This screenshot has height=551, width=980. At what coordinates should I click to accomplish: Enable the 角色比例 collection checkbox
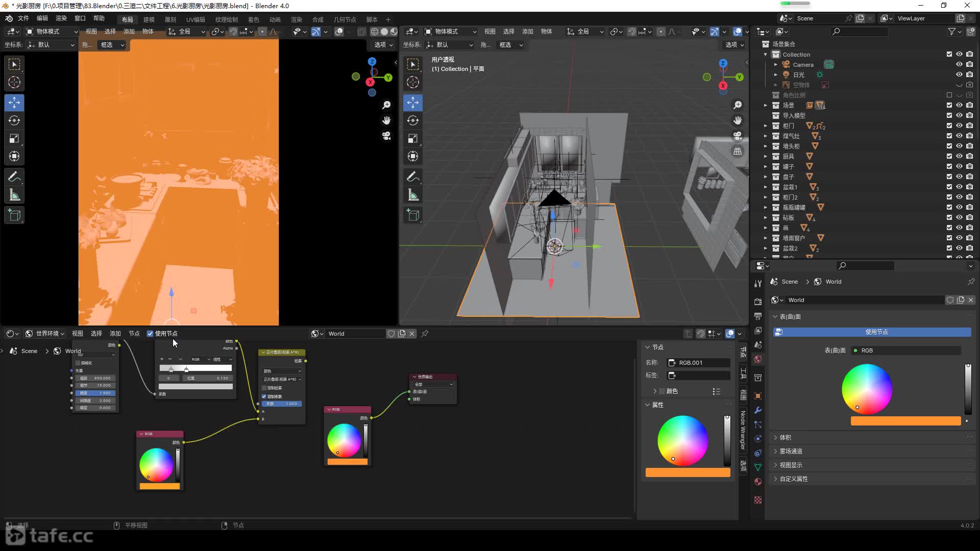(x=949, y=95)
